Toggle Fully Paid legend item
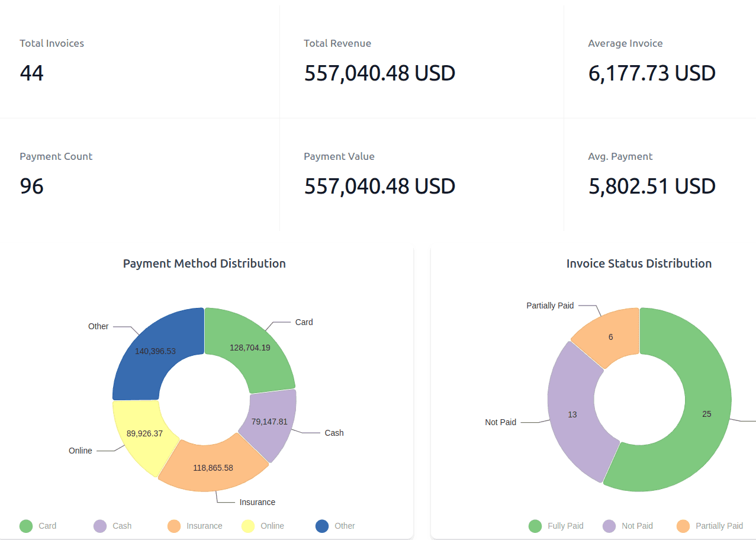The height and width of the screenshot is (540, 756). point(556,526)
